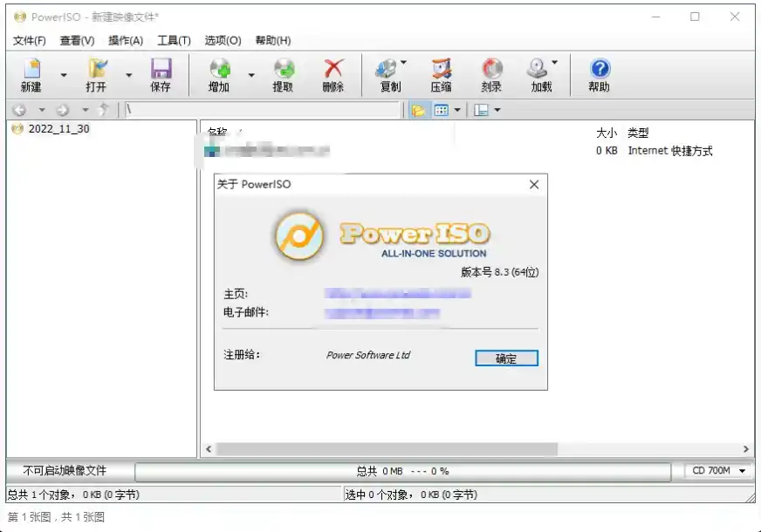Image resolution: width=761 pixels, height=532 pixels.
Task: Compress the image using 压缩
Action: click(x=440, y=74)
